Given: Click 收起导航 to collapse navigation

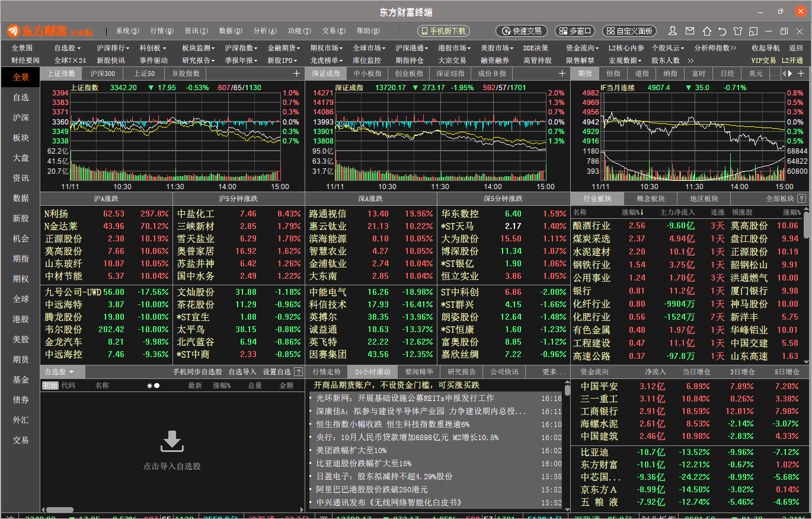Looking at the screenshot, I should point(766,48).
